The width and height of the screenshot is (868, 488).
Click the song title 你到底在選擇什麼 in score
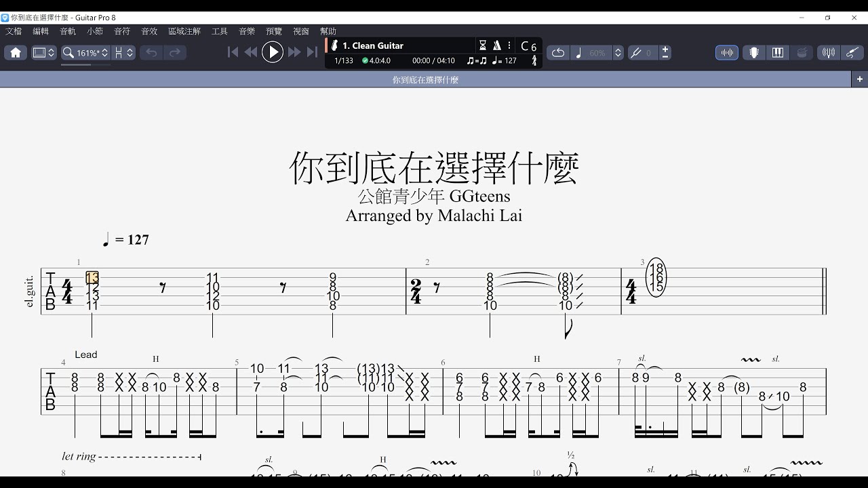click(x=434, y=167)
